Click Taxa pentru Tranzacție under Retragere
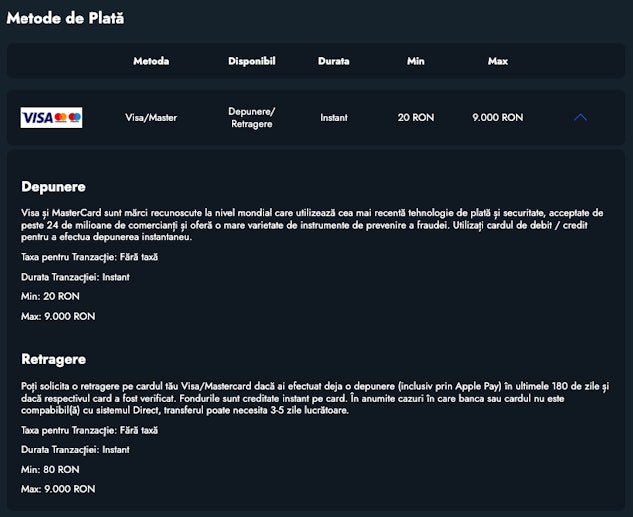This screenshot has width=633, height=517. coord(90,430)
